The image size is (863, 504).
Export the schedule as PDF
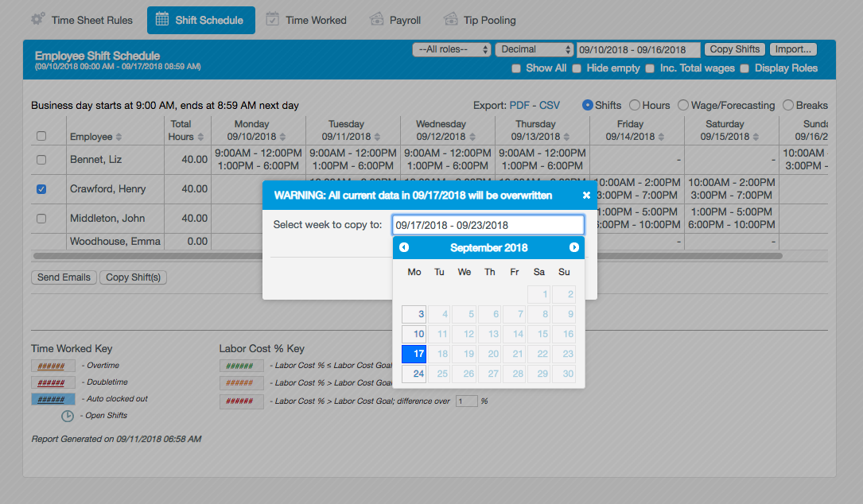coord(519,104)
